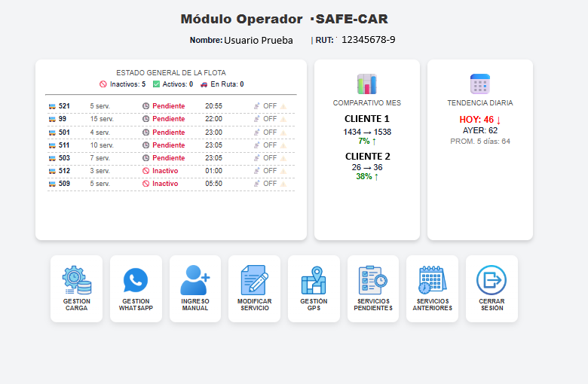Click the bus icon for unit 512
This screenshot has height=384, width=588.
tap(52, 171)
